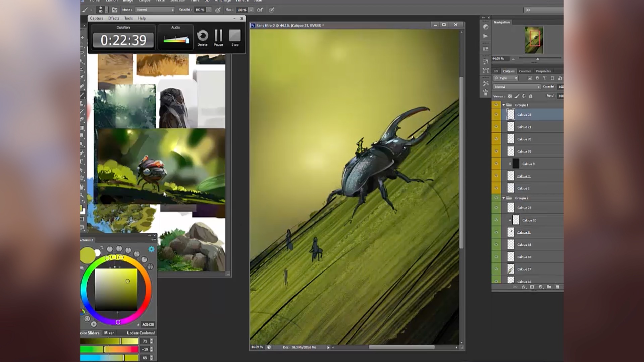Collapse the Groupe 2 layer group
644x362 pixels.
503,198
